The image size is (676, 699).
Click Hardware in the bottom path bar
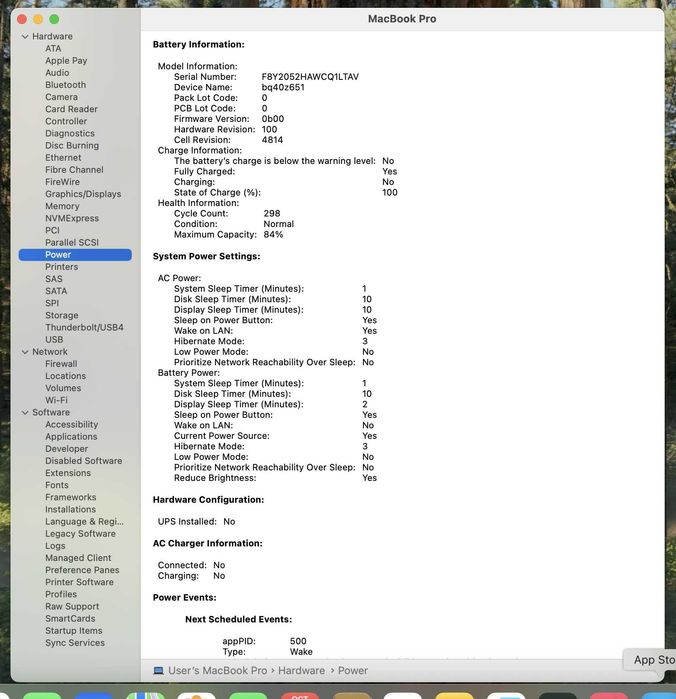coord(301,670)
